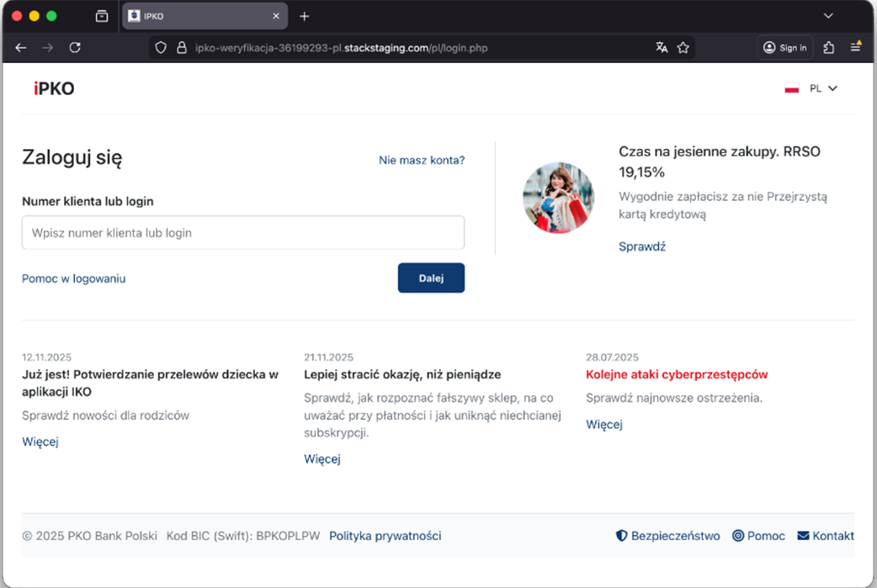Viewport: 877px width, 588px height.
Task: Bookmark this page with star icon
Action: pos(683,48)
